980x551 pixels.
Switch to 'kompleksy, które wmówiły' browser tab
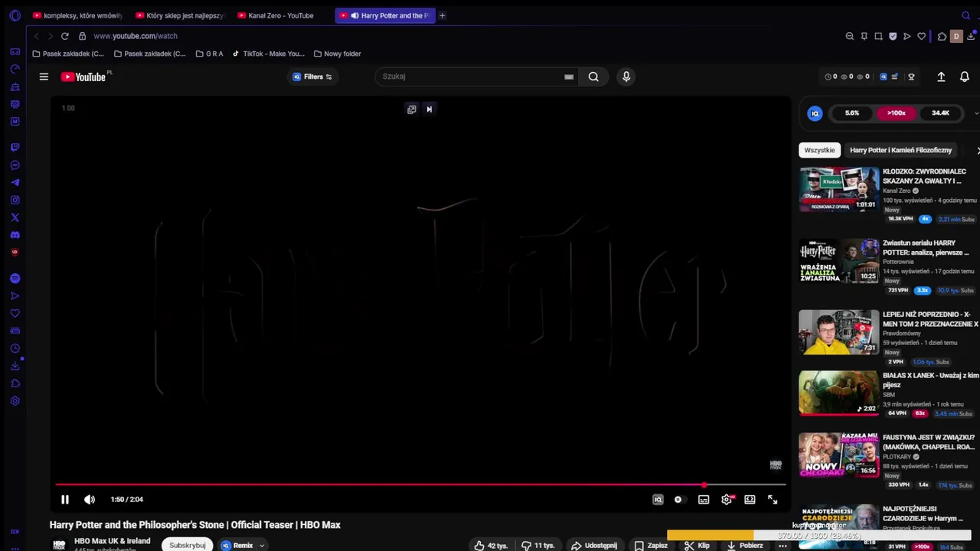coord(77,15)
